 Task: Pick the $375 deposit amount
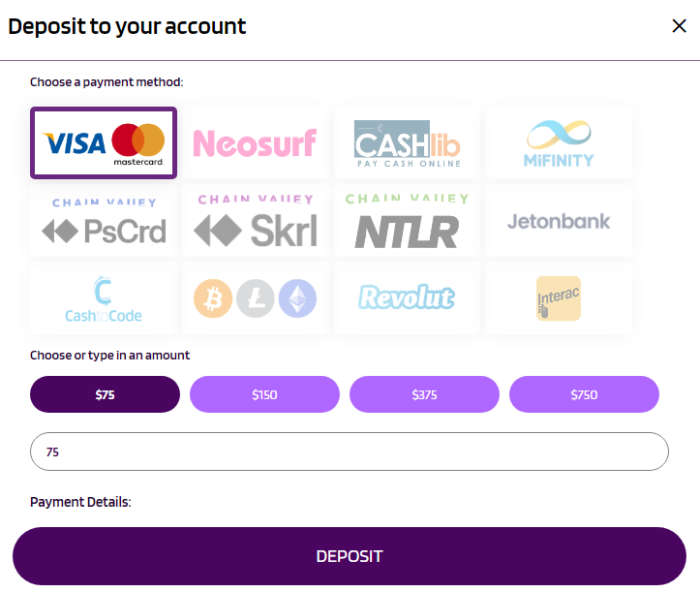[424, 394]
